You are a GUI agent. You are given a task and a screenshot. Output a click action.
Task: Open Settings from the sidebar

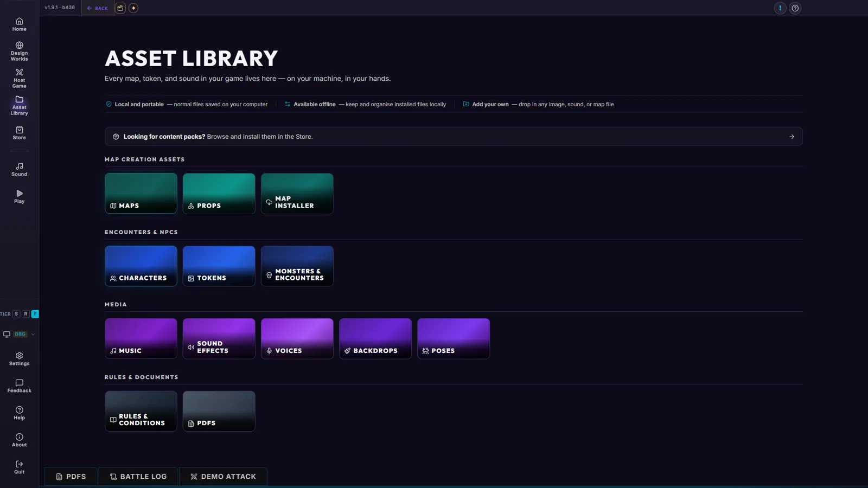pyautogui.click(x=19, y=358)
